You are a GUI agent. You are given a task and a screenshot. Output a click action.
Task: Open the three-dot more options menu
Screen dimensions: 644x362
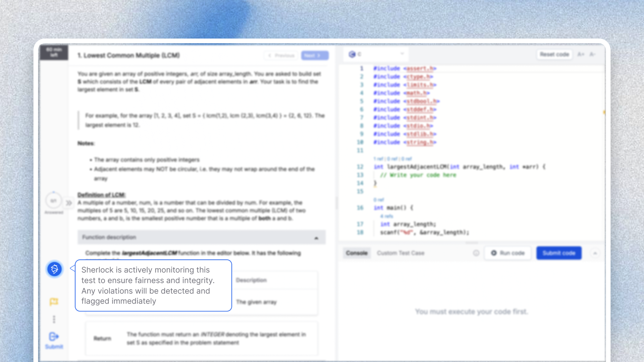tap(54, 319)
